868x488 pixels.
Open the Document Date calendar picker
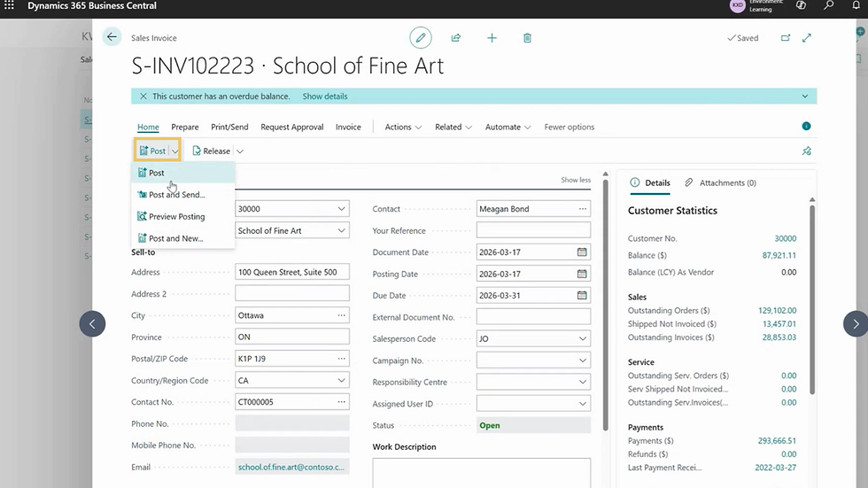(x=582, y=252)
